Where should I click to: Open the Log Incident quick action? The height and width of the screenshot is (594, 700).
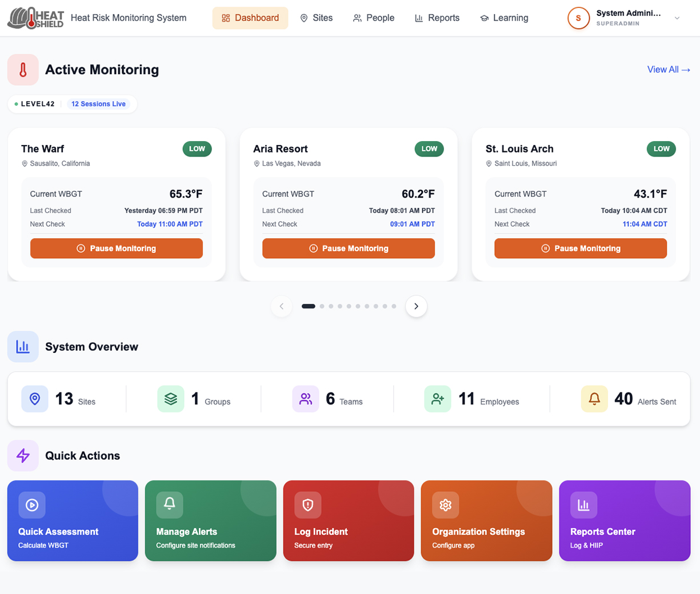point(349,520)
